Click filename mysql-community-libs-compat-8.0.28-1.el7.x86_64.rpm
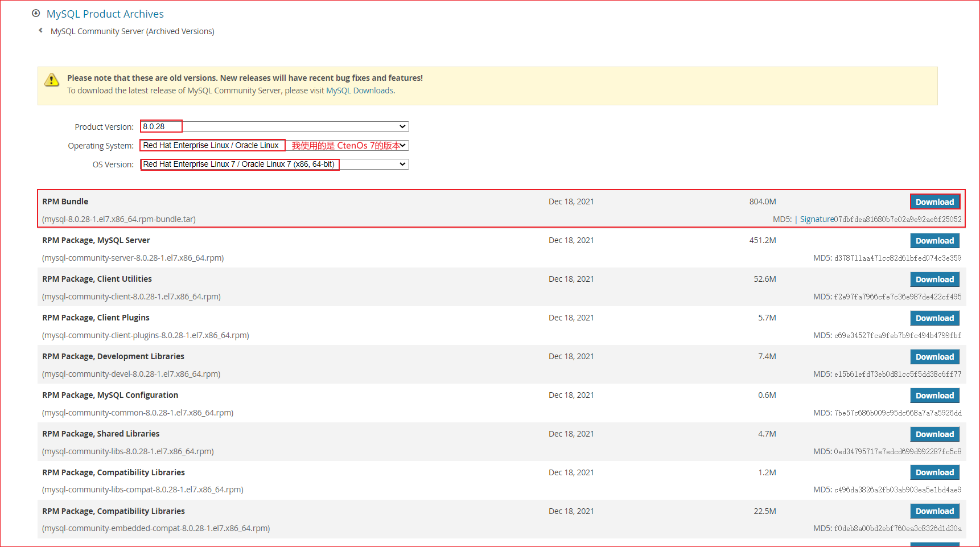 coord(143,490)
